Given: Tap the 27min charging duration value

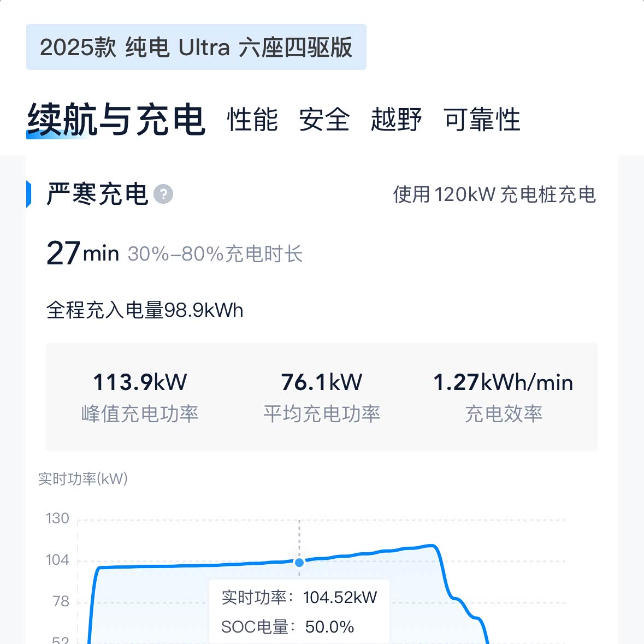Looking at the screenshot, I should pos(82,253).
